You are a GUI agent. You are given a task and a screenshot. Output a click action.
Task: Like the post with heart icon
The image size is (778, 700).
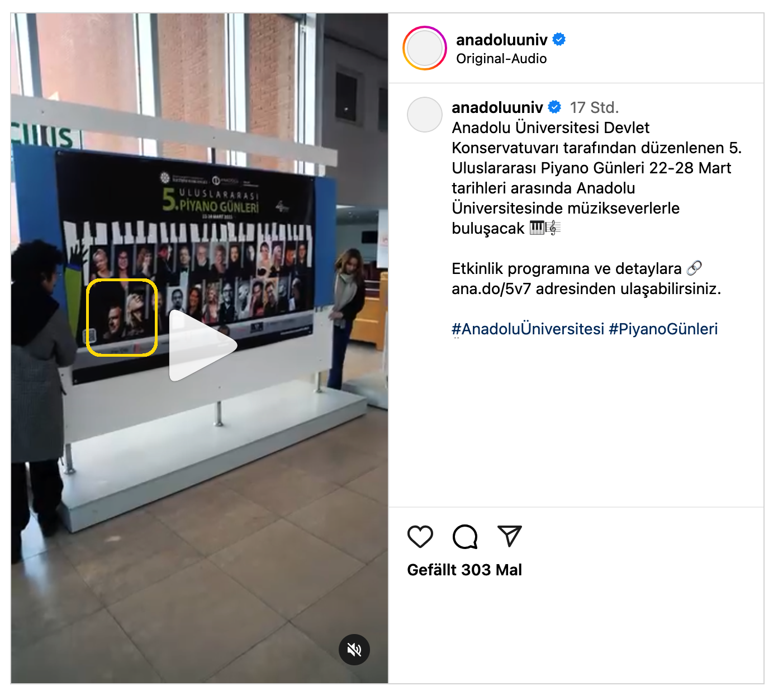click(x=420, y=537)
